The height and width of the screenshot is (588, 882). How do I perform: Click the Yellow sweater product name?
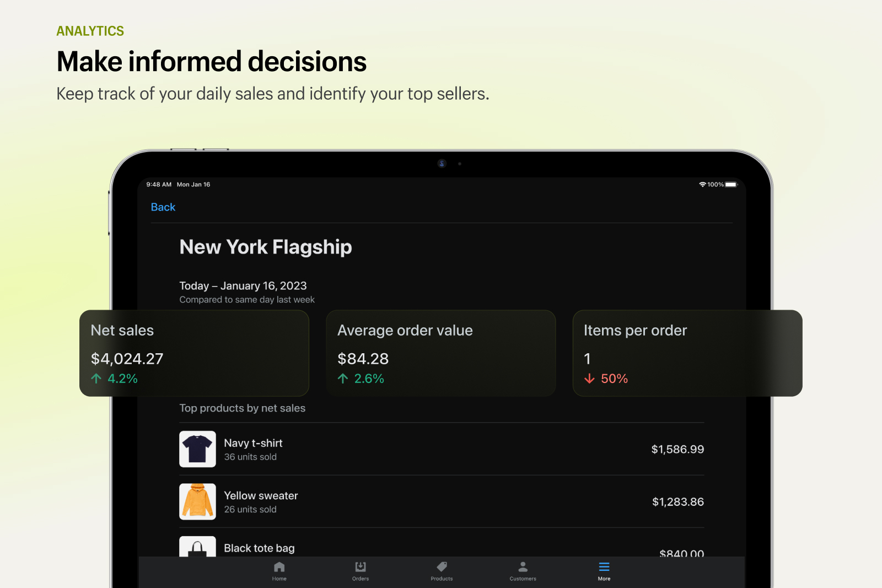click(261, 495)
